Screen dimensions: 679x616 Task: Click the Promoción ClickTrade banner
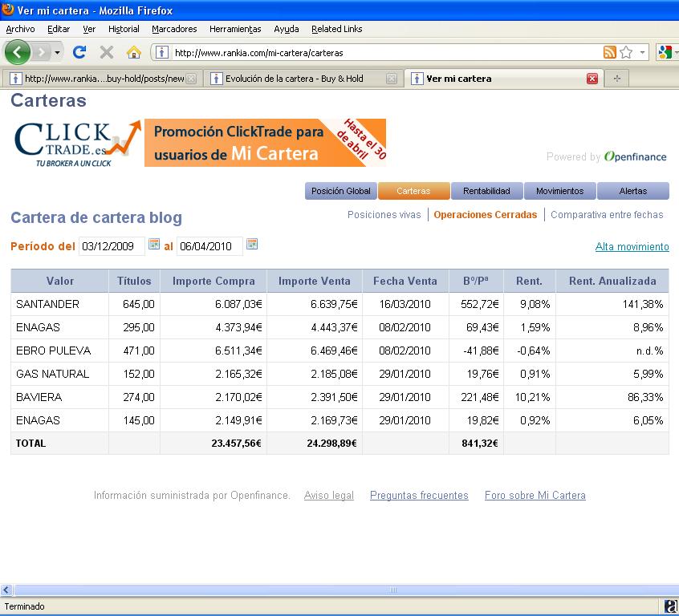265,143
